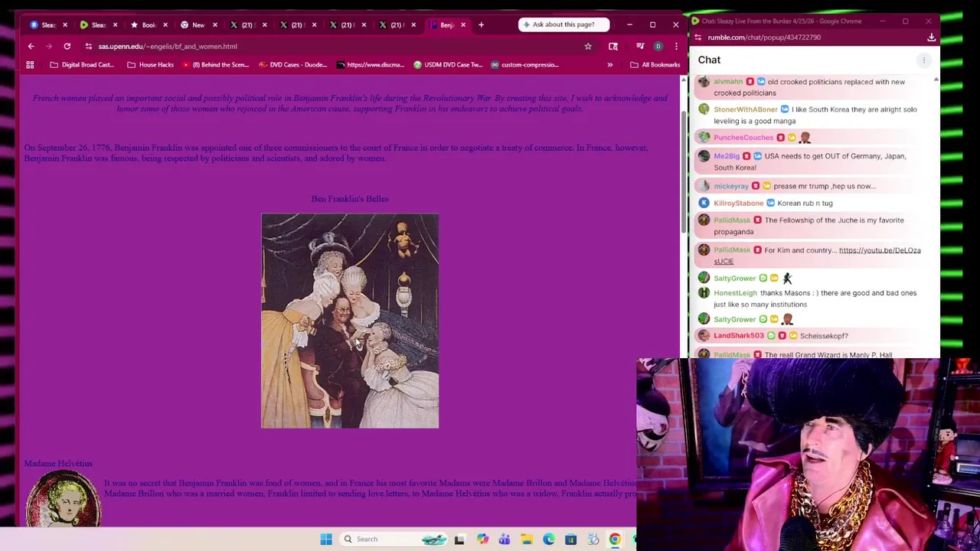Bookmark this page with the star icon

[588, 46]
